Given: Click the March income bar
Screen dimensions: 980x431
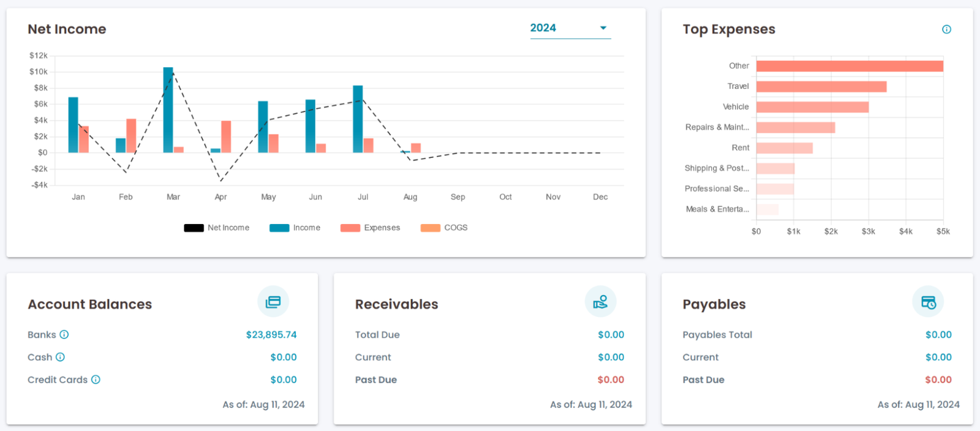Looking at the screenshot, I should [x=168, y=110].
